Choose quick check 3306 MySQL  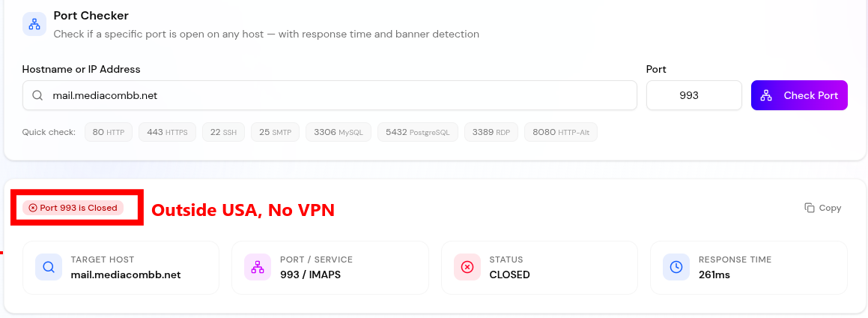[x=338, y=132]
